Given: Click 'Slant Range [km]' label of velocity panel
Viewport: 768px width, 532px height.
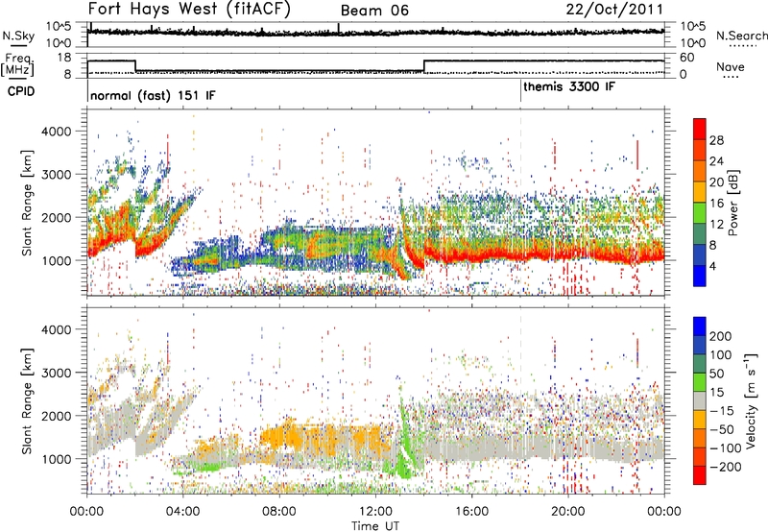Looking at the screenshot, I should [27, 400].
